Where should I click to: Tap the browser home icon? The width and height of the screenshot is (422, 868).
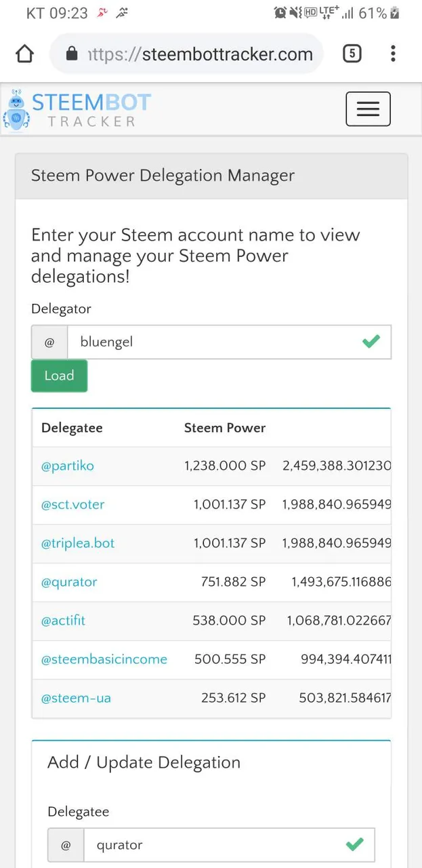point(24,54)
